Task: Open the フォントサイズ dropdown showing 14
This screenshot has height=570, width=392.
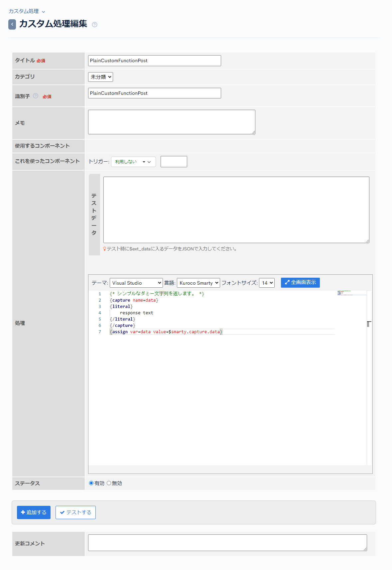Action: click(267, 283)
